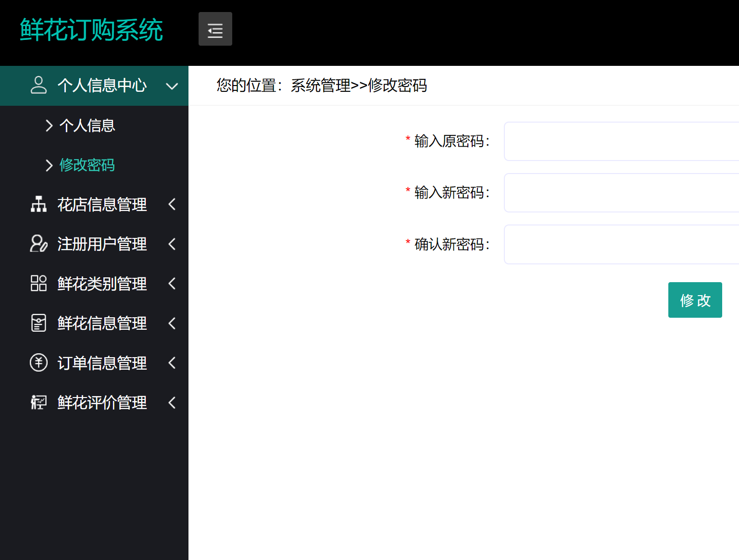Expand 花店信息管理 via its chevron
This screenshot has width=739, height=560.
coord(172,204)
